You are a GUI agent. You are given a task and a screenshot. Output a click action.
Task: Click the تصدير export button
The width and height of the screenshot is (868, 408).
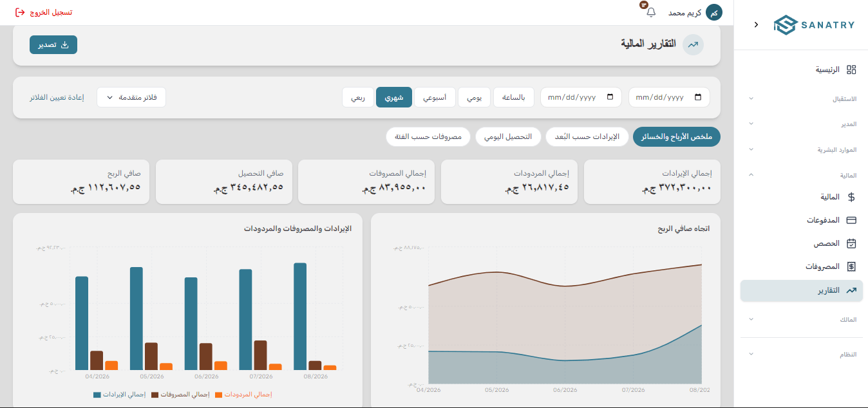[x=53, y=44]
